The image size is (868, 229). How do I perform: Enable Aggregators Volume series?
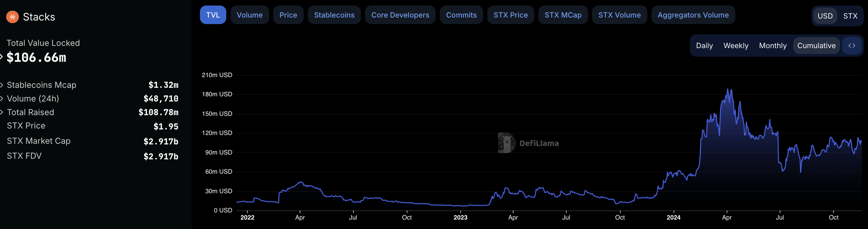click(693, 15)
